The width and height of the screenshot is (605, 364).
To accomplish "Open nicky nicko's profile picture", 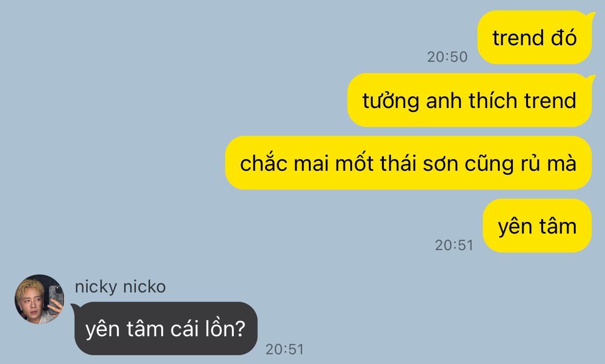I will click(x=39, y=299).
